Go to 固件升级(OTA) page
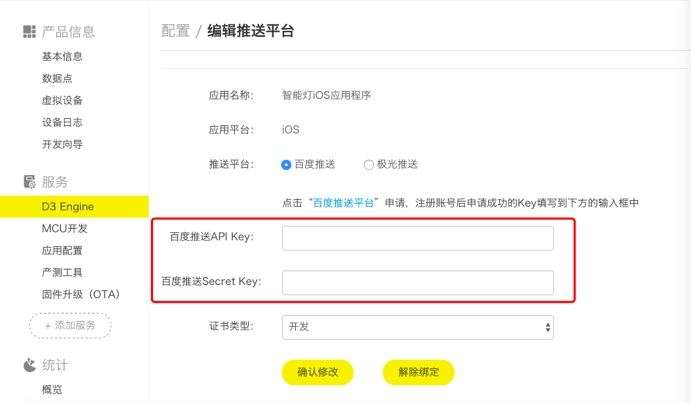691x403 pixels. click(80, 295)
